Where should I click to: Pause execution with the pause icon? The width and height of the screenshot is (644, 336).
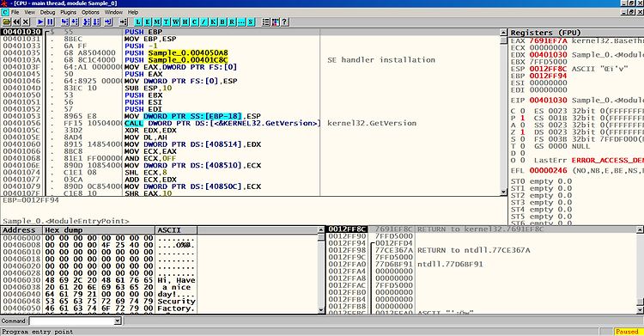pyautogui.click(x=50, y=22)
